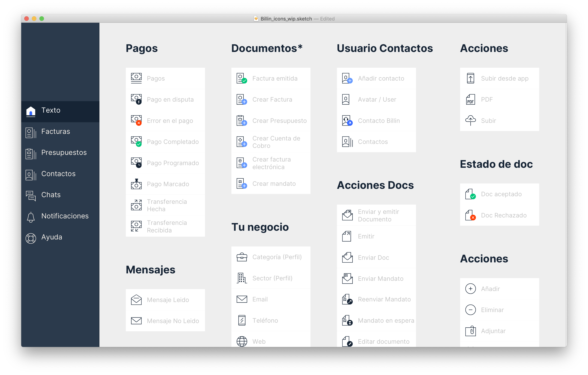The height and width of the screenshot is (375, 588).
Task: Click the PDF file icon
Action: pos(470,99)
